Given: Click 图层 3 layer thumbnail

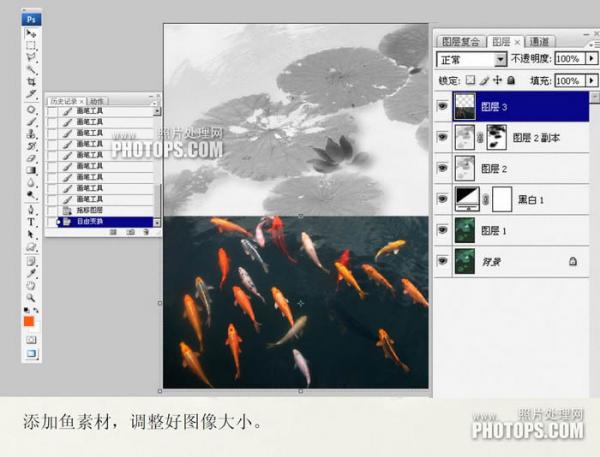Looking at the screenshot, I should pos(465,106).
